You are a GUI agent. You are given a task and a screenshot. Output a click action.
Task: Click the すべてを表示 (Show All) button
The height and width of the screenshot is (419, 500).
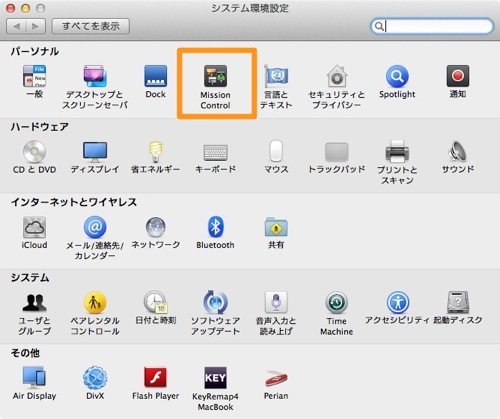click(91, 26)
